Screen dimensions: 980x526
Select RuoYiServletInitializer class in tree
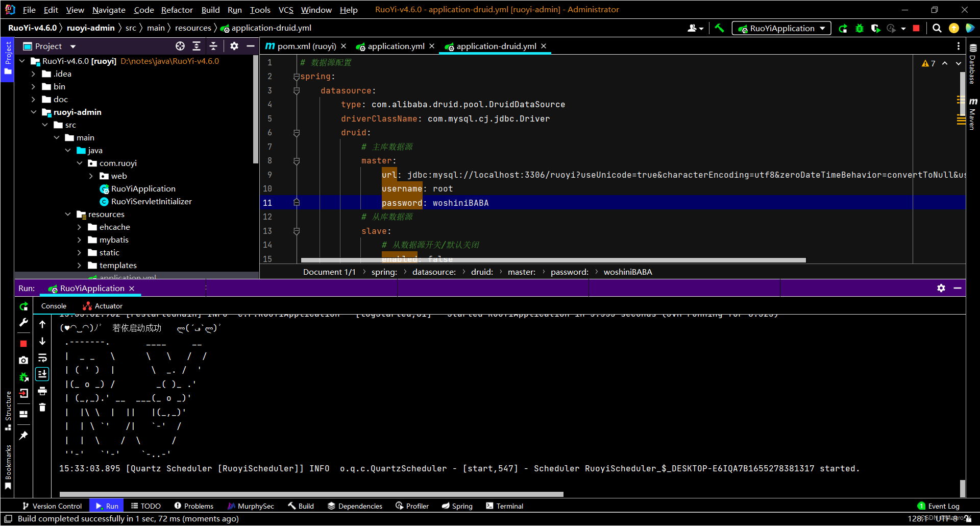151,201
